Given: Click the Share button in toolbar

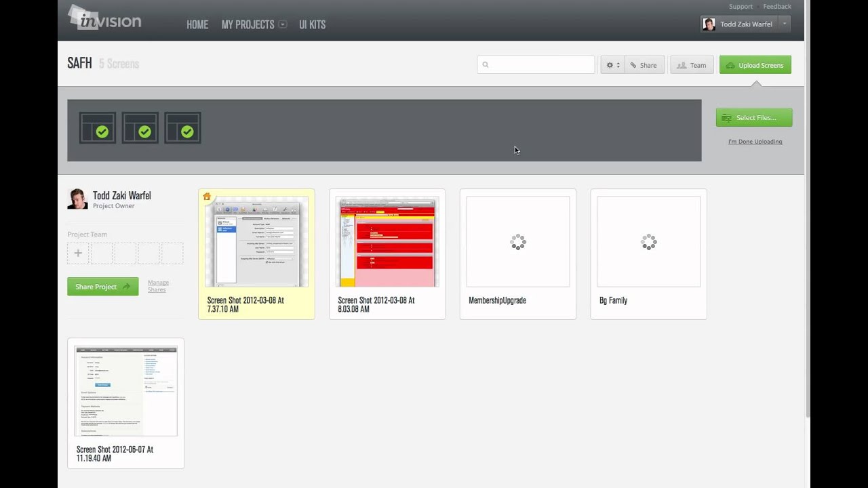Looking at the screenshot, I should point(644,65).
